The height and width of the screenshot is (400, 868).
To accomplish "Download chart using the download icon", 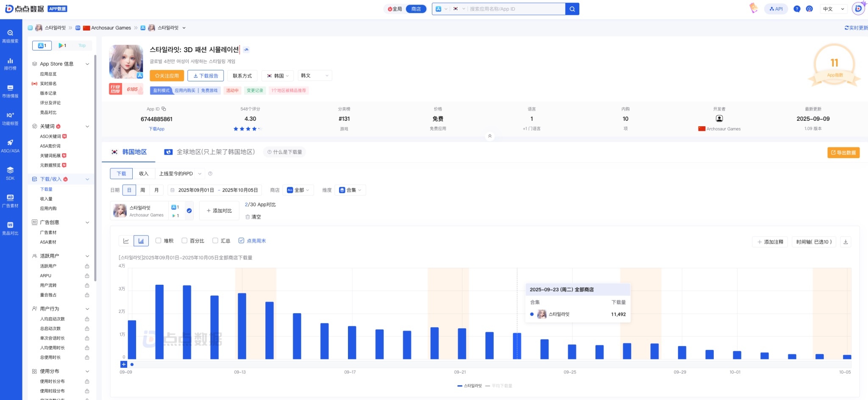I will [x=846, y=242].
